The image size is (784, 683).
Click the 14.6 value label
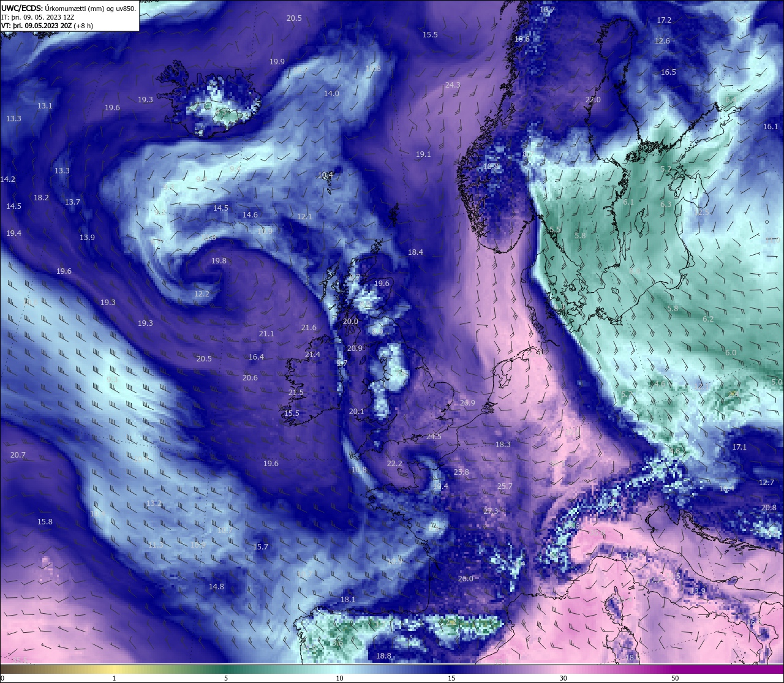(250, 215)
